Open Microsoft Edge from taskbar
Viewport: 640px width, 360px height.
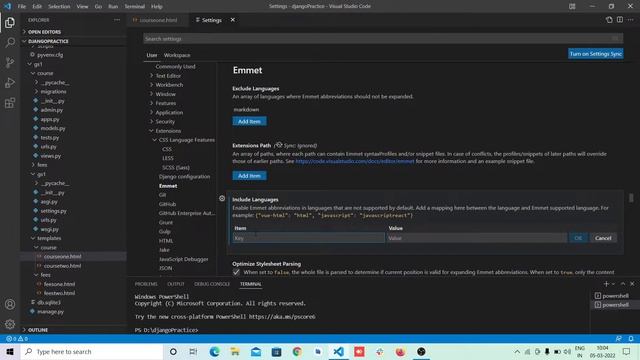(x=214, y=352)
